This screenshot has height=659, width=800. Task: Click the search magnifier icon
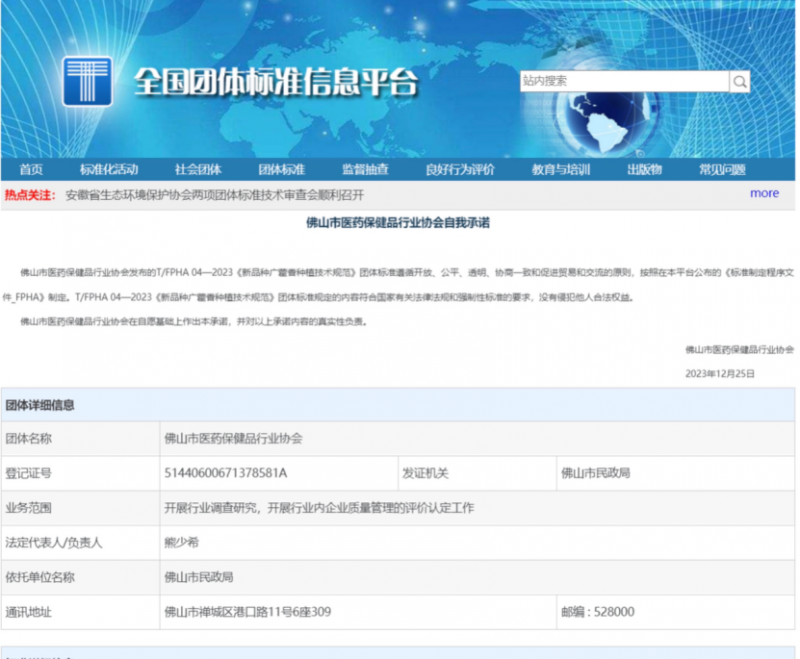click(x=739, y=82)
